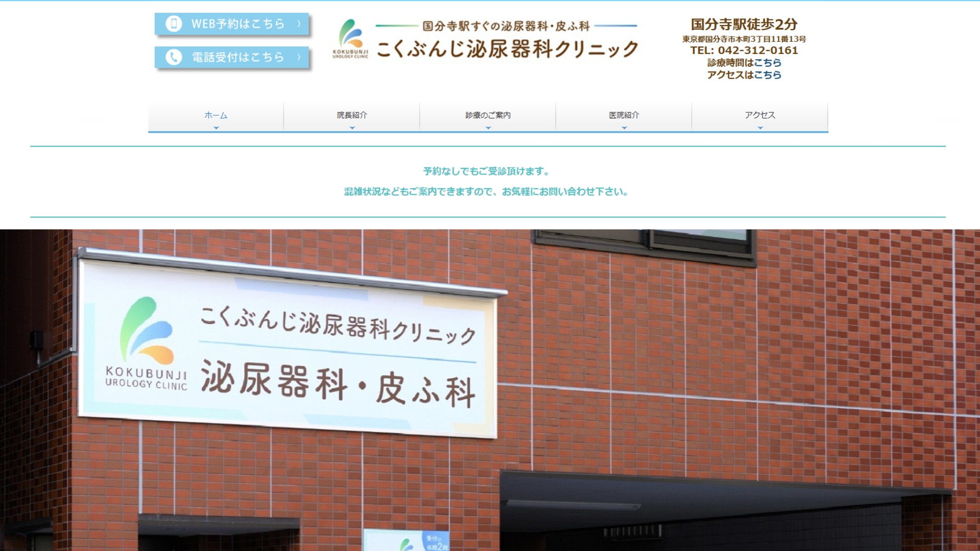Click the こくぶんじ泌尿器科クリニック title banner
Screen dimensions: 980x551
[507, 48]
